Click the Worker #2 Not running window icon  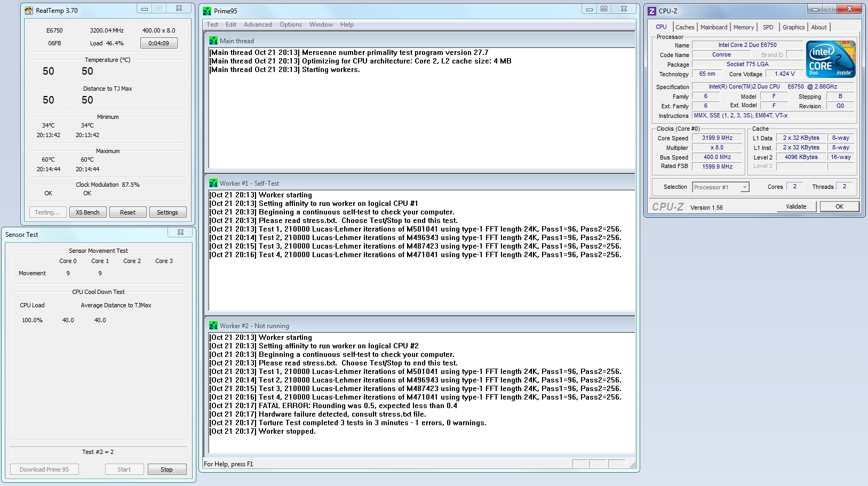coord(213,325)
